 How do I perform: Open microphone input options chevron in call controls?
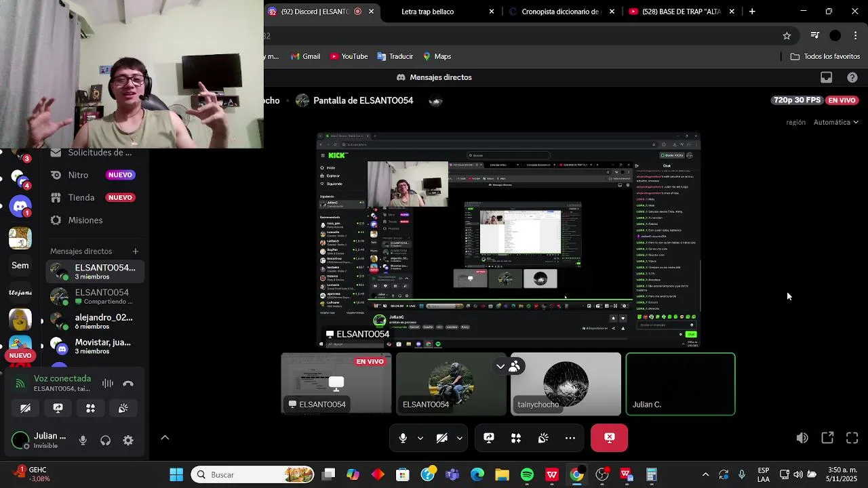tap(420, 439)
